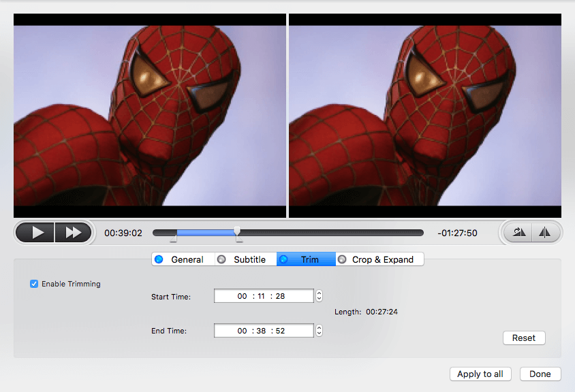The height and width of the screenshot is (392, 575).
Task: Click the rotate video icon
Action: click(519, 232)
